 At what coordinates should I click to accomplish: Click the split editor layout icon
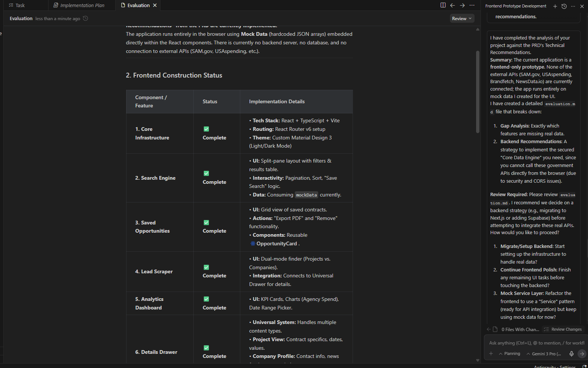443,5
